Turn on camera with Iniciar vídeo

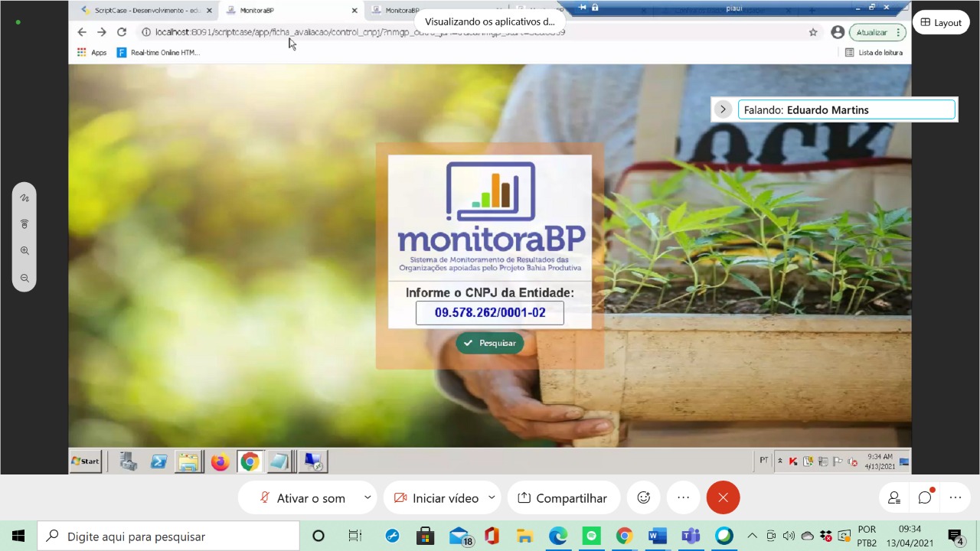436,498
